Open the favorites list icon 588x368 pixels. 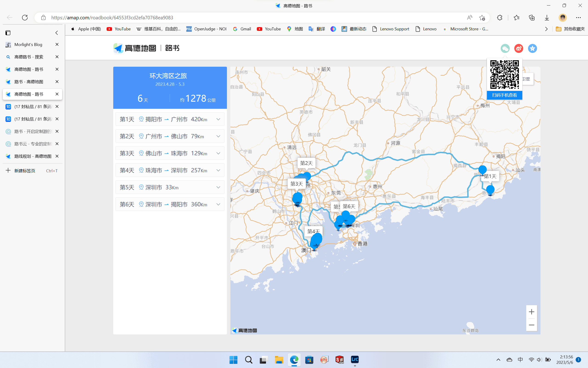click(x=517, y=17)
